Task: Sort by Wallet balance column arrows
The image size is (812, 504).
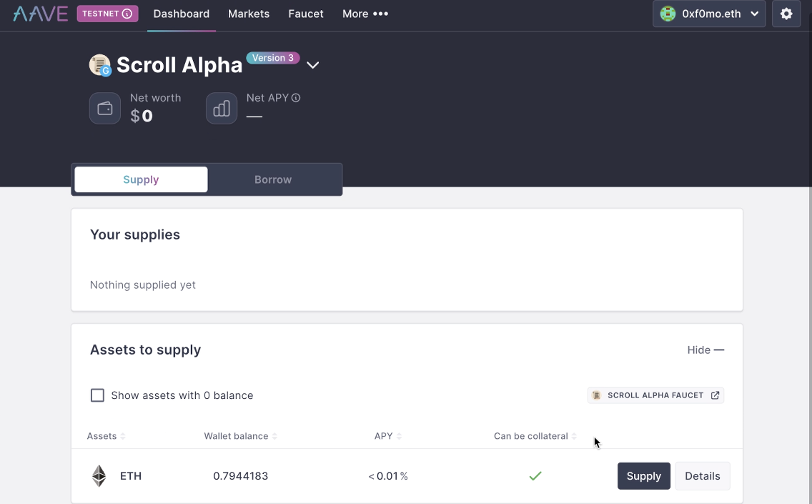Action: pyautogui.click(x=274, y=436)
